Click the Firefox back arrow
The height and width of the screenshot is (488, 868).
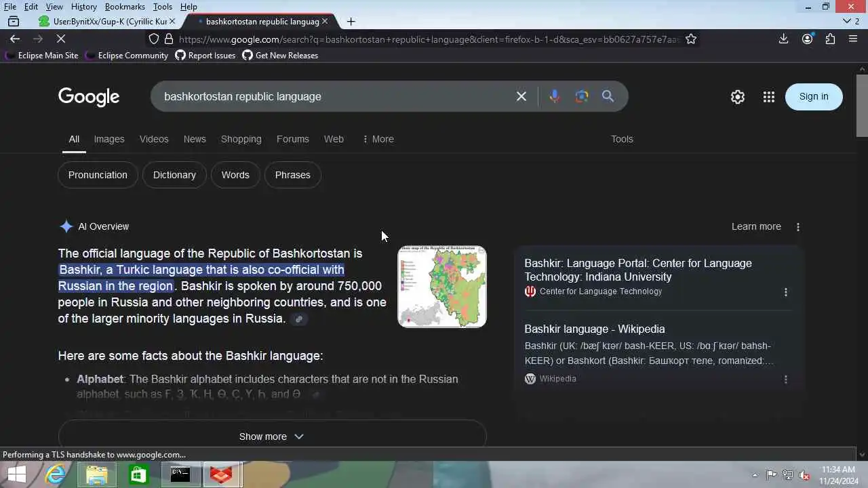pos(15,39)
